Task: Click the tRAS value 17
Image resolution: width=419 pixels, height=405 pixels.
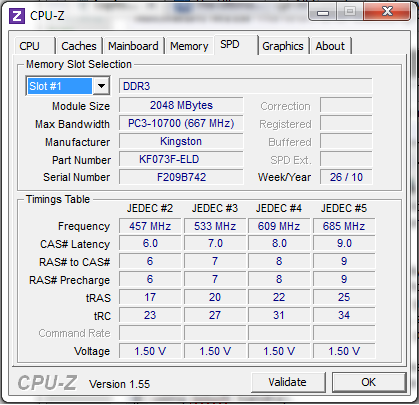Action: (x=150, y=297)
